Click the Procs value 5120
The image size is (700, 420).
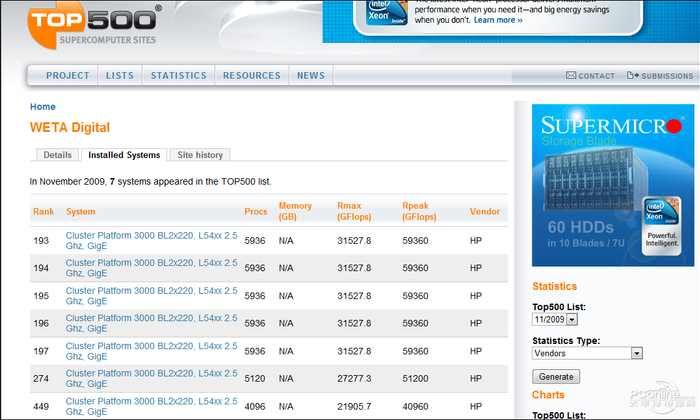tap(254, 378)
